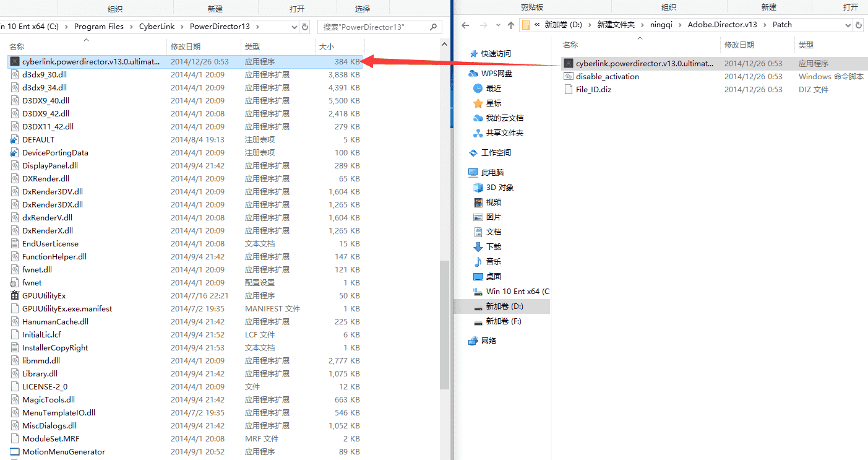The image size is (868, 460).
Task: Click GPUUtilityEx application icon
Action: coord(15,295)
